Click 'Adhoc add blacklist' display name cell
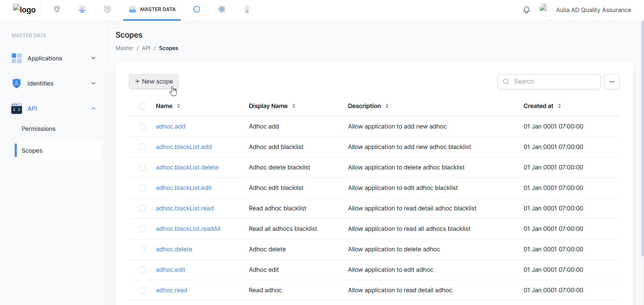The height and width of the screenshot is (305, 644). coord(276,147)
